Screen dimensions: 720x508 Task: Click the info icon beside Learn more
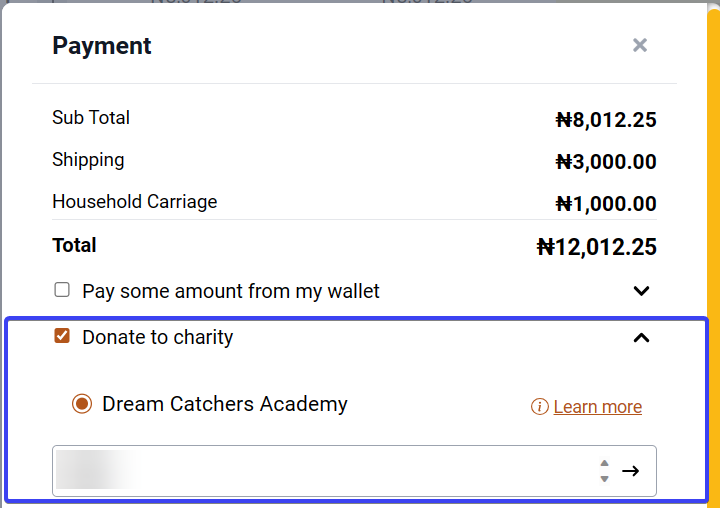pos(540,406)
